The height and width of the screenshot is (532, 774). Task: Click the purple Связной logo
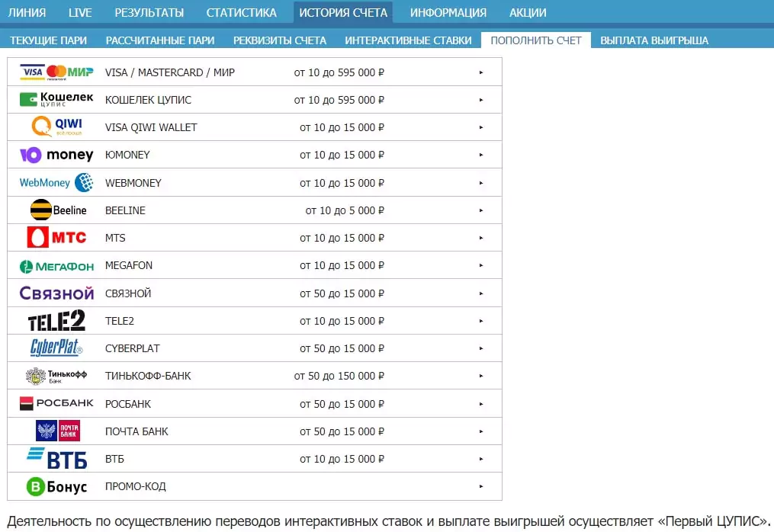pos(56,293)
